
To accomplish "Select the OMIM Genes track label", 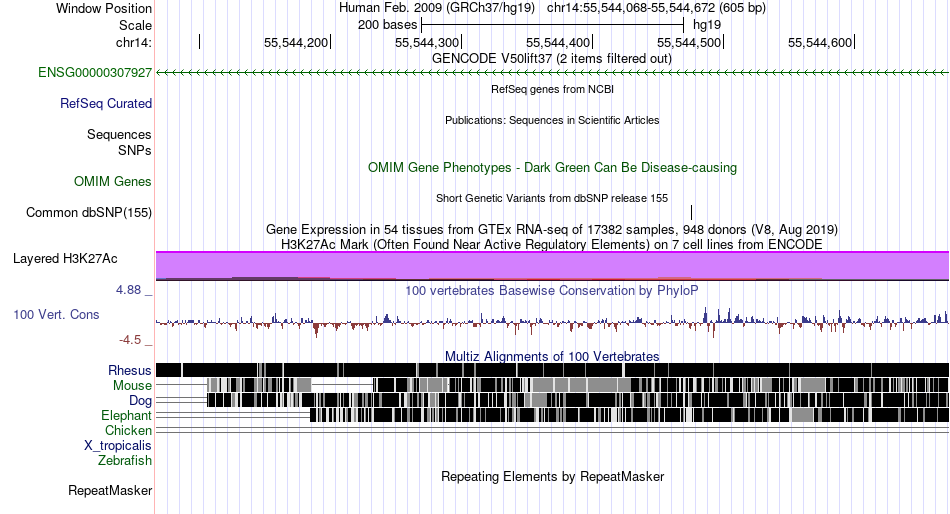I will click(113, 181).
